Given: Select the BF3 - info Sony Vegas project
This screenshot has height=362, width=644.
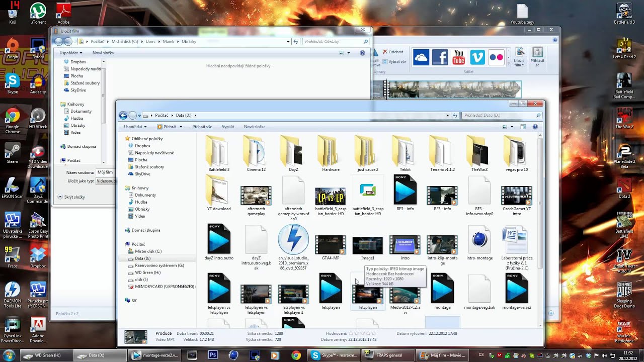Looking at the screenshot, I should (405, 193).
